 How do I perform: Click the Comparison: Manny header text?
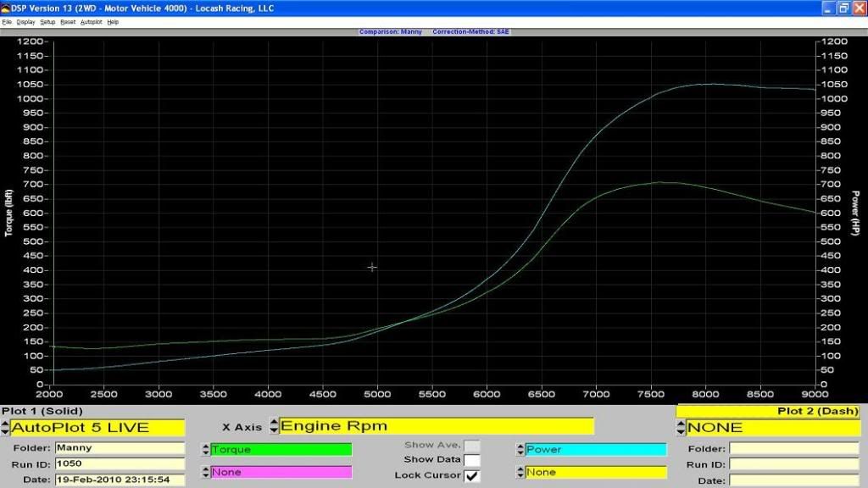point(390,32)
